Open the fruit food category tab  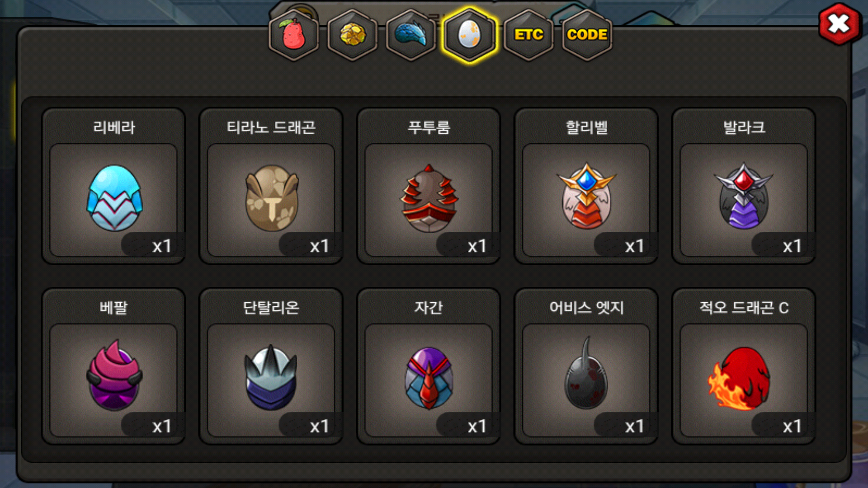pyautogui.click(x=294, y=35)
